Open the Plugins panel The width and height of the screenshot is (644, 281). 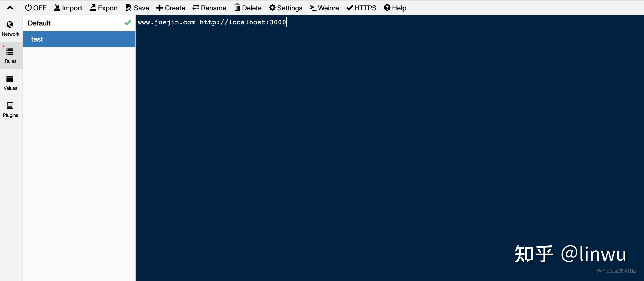pos(10,109)
